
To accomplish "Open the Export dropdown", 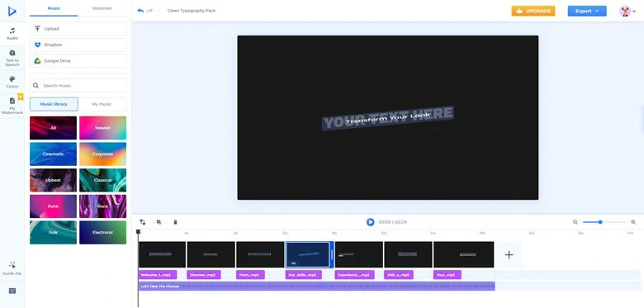I will click(x=587, y=11).
